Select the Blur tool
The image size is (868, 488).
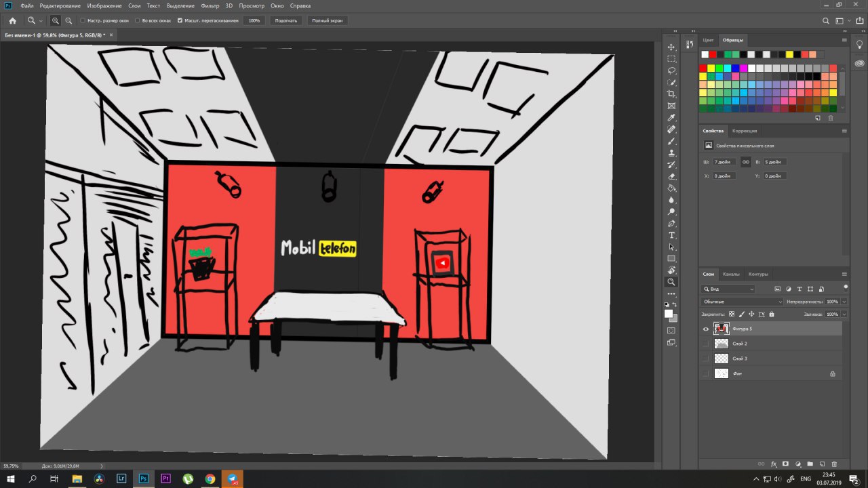(x=671, y=200)
